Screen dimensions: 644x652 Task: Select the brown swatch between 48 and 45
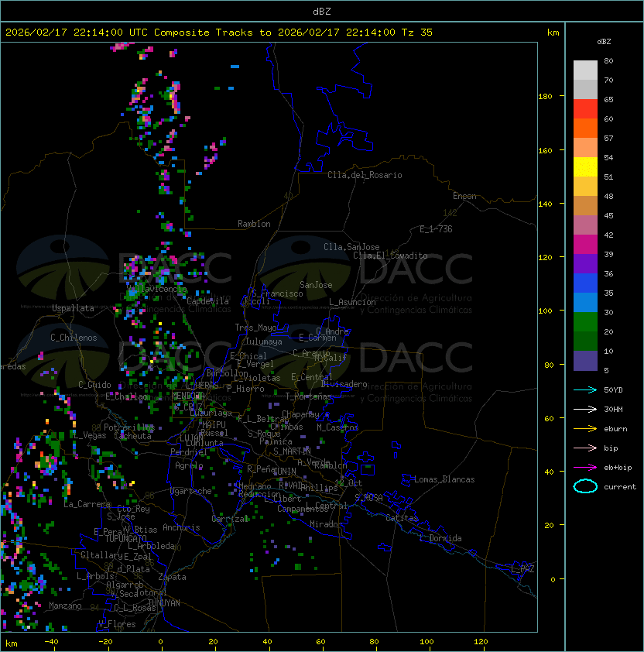[x=585, y=206]
